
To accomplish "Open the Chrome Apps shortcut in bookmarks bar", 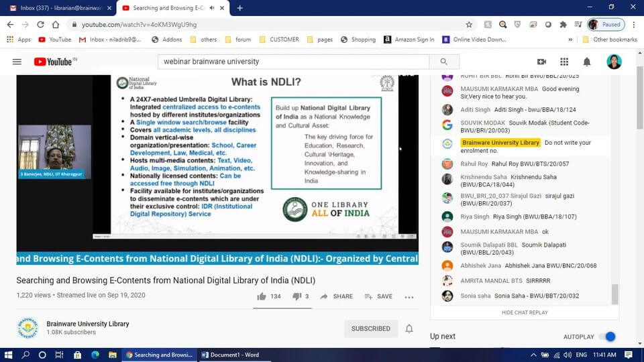I will pyautogui.click(x=19, y=40).
